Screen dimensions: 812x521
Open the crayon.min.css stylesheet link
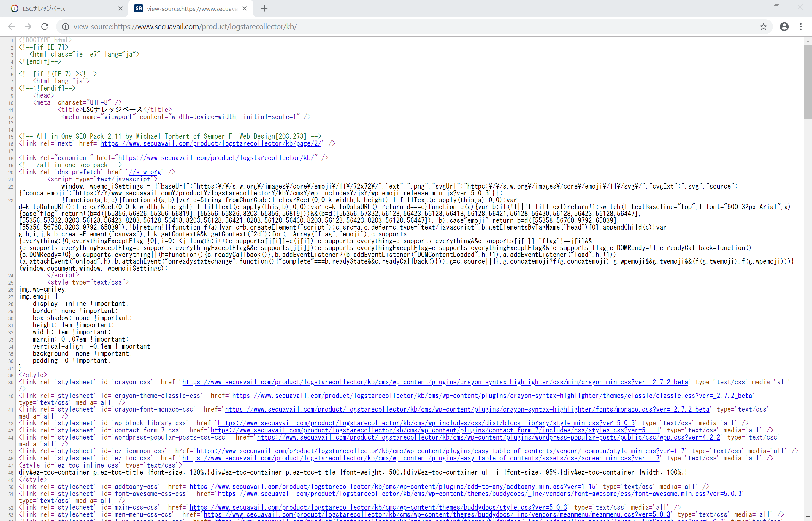click(x=435, y=382)
